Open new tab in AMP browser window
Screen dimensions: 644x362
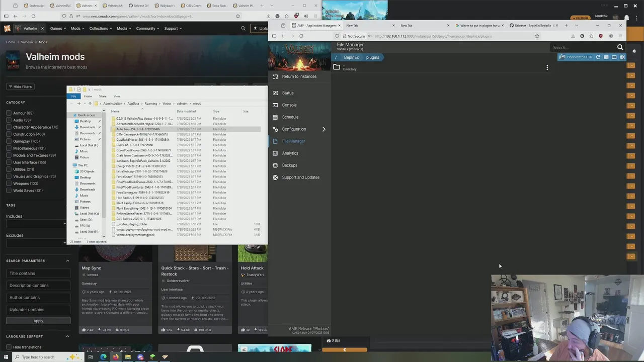[x=566, y=26]
